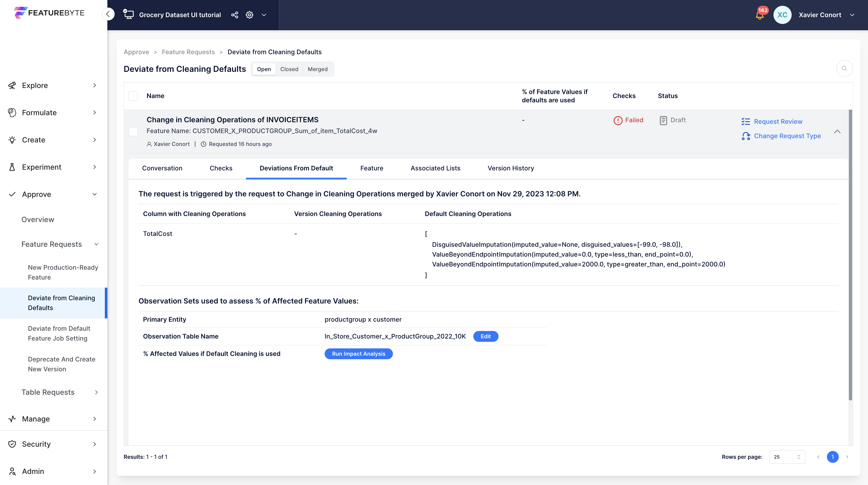Click the Change Request Type link
868x485 pixels.
coord(787,136)
